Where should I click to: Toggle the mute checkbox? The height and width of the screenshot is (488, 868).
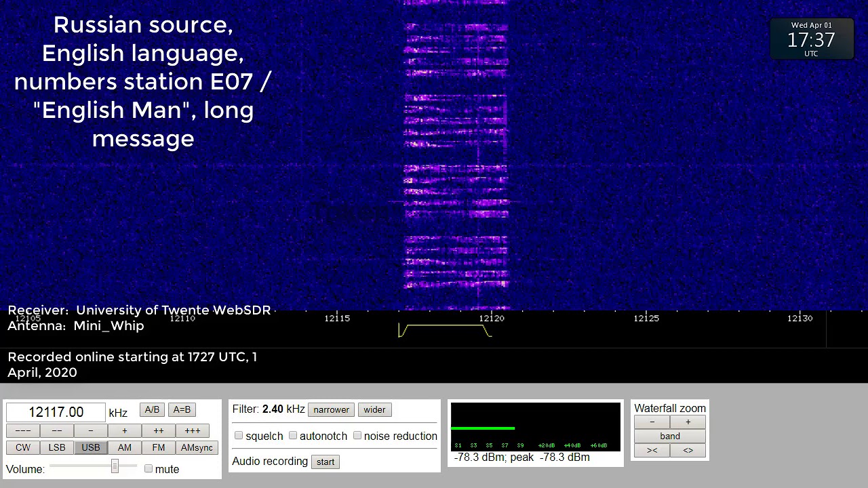[x=149, y=468]
